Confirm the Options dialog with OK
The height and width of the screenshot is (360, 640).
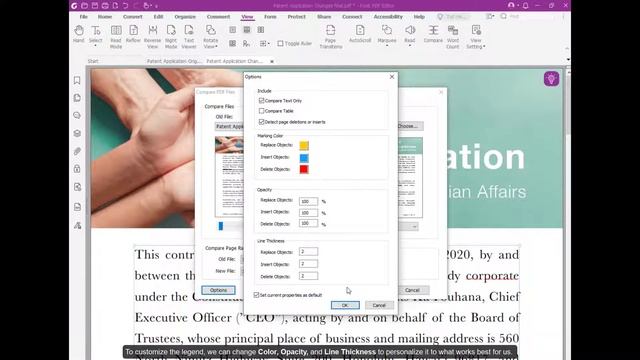coord(345,305)
